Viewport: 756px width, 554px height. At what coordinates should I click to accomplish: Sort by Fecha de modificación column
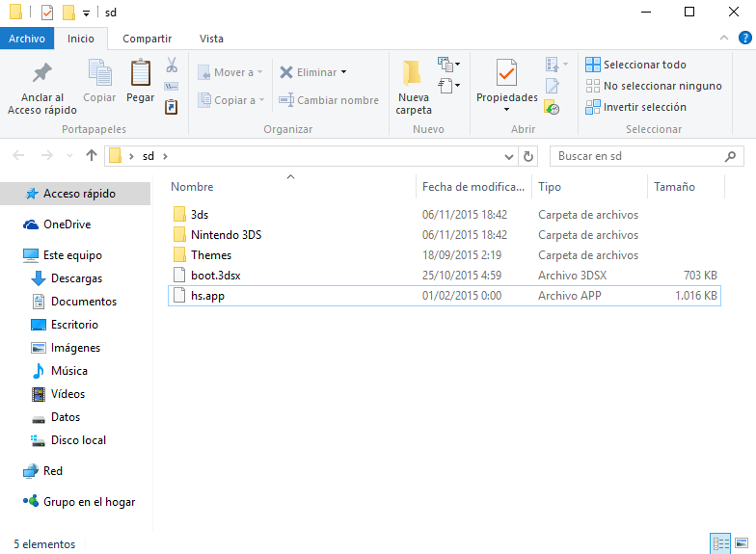[473, 187]
